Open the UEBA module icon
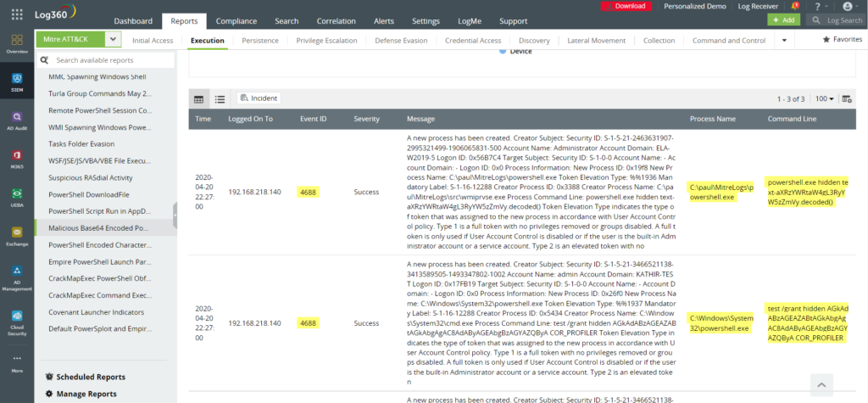 tap(17, 198)
